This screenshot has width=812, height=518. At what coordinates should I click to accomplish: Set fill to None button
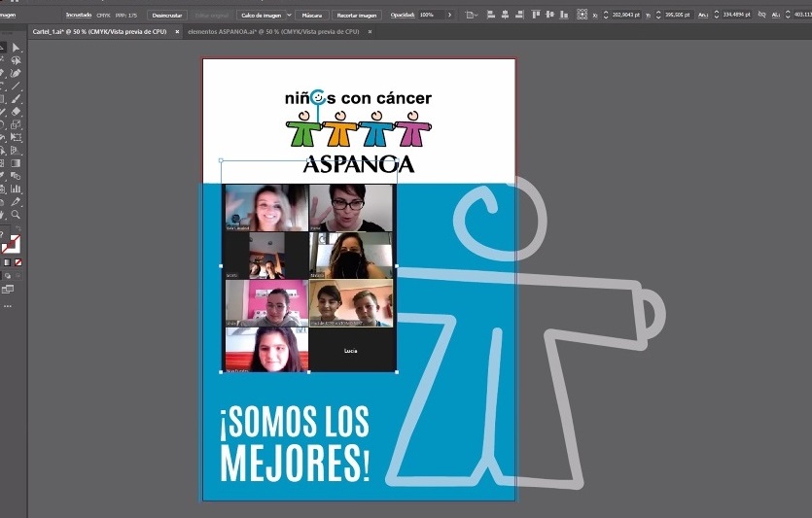[x=18, y=262]
